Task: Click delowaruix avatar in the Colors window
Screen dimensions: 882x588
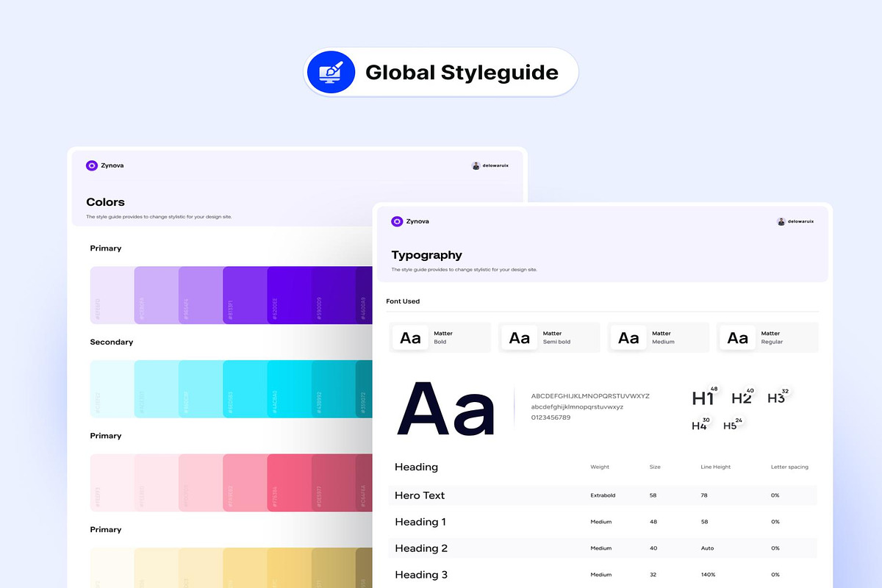Action: tap(476, 165)
